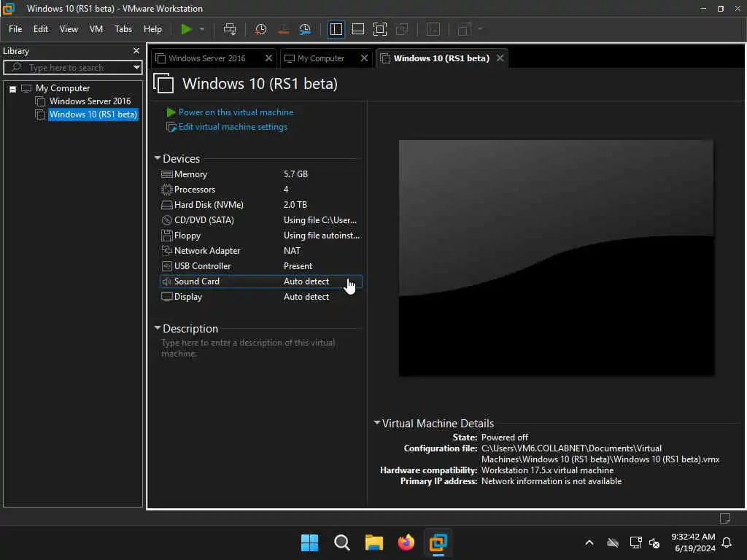Click Power on this virtual machine link
The height and width of the screenshot is (560, 747).
pos(236,112)
